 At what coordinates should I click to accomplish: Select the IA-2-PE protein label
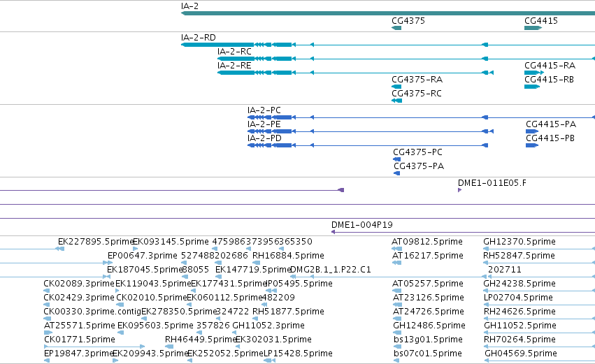264,124
